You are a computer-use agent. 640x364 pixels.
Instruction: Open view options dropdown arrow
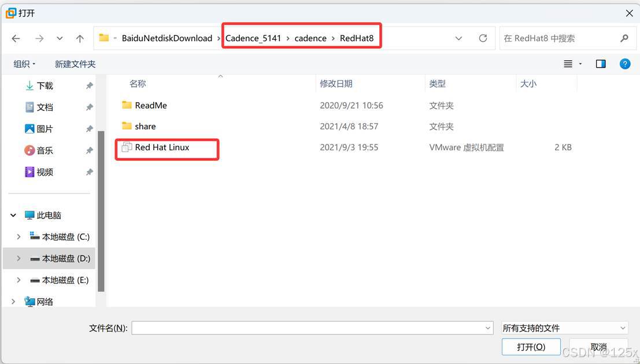click(580, 64)
